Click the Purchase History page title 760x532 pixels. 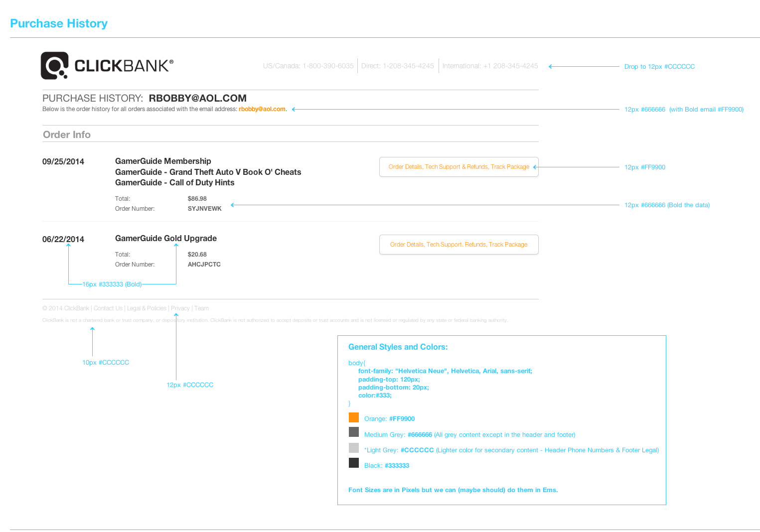click(59, 23)
